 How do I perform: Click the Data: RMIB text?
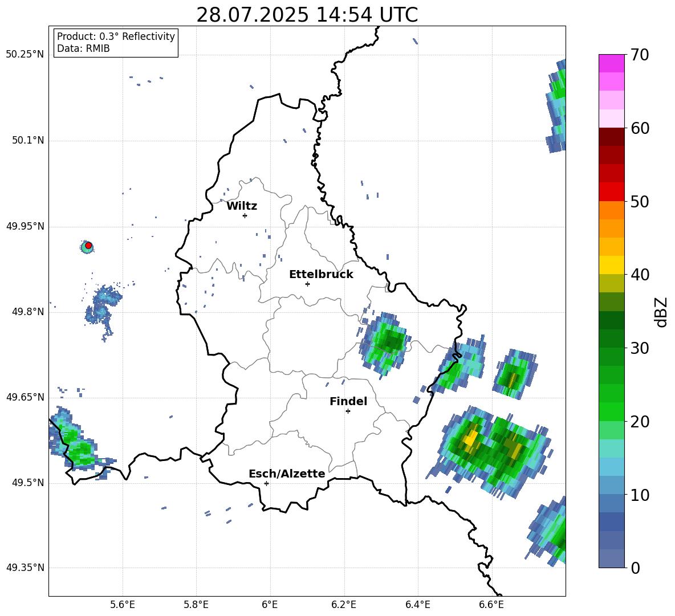[83, 48]
